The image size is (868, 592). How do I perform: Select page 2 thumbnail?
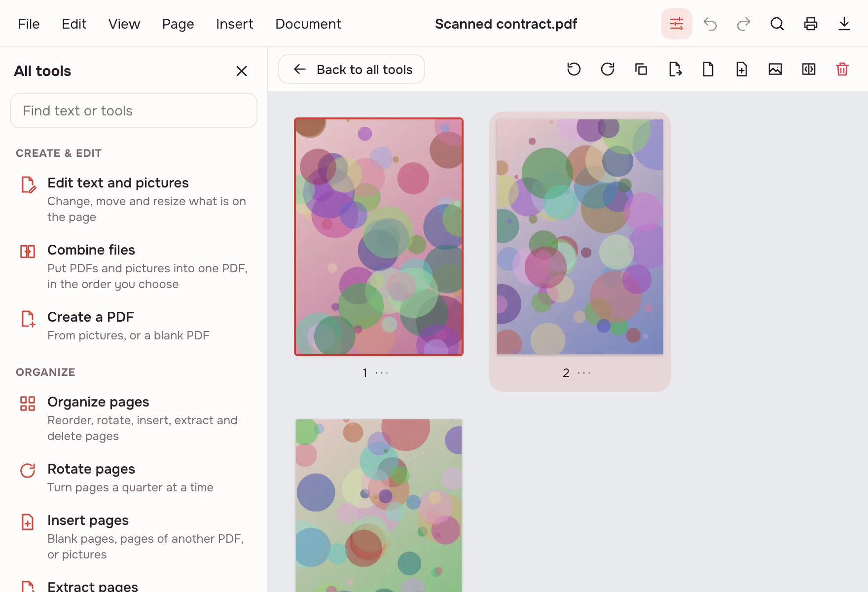click(580, 237)
